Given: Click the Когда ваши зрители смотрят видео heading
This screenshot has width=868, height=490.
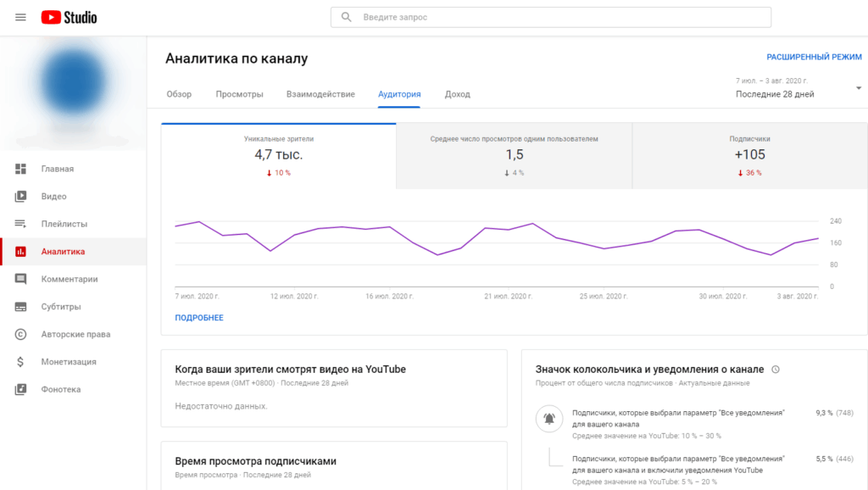Looking at the screenshot, I should [290, 370].
